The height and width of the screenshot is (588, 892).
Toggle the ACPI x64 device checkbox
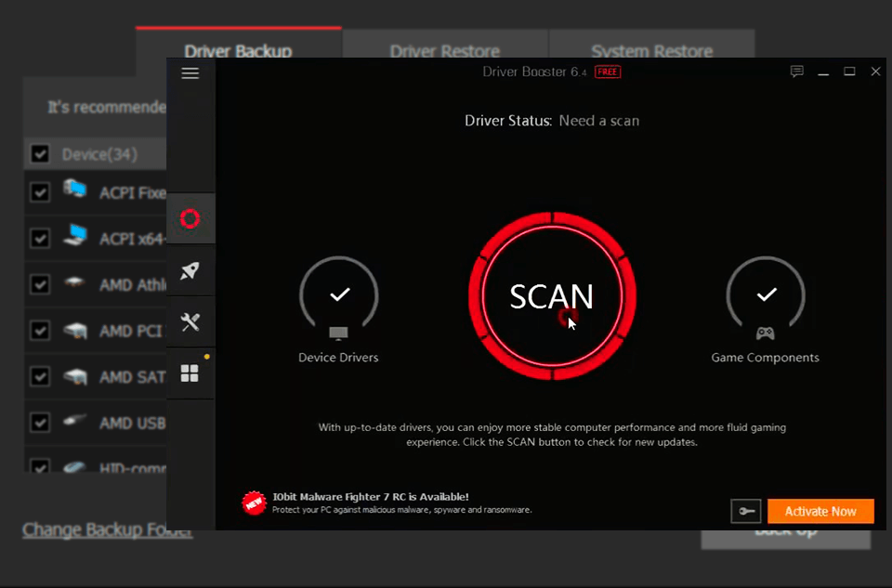click(x=40, y=238)
